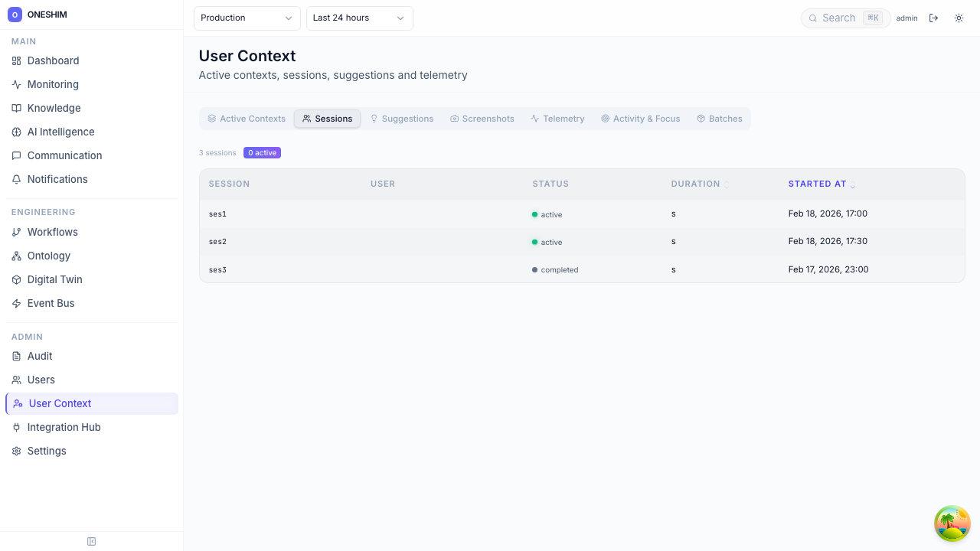This screenshot has width=980, height=551.
Task: Click the Digital Twin cube icon
Action: 16,279
